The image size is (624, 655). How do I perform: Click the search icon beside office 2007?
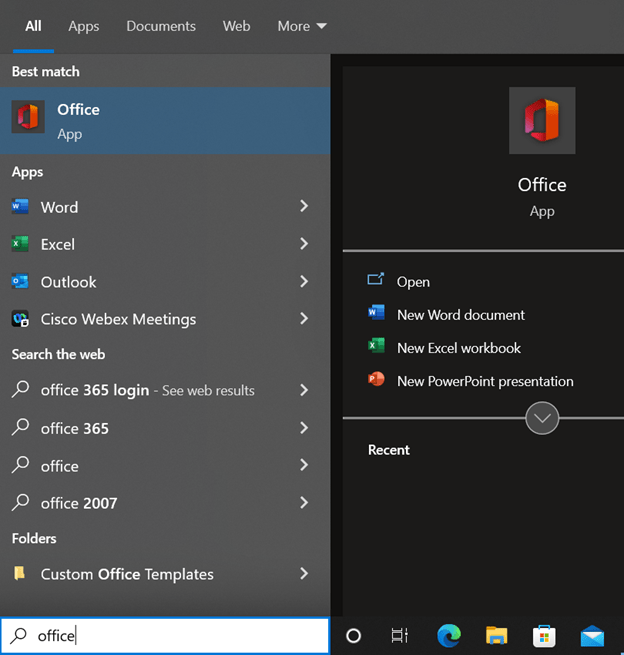(x=20, y=503)
